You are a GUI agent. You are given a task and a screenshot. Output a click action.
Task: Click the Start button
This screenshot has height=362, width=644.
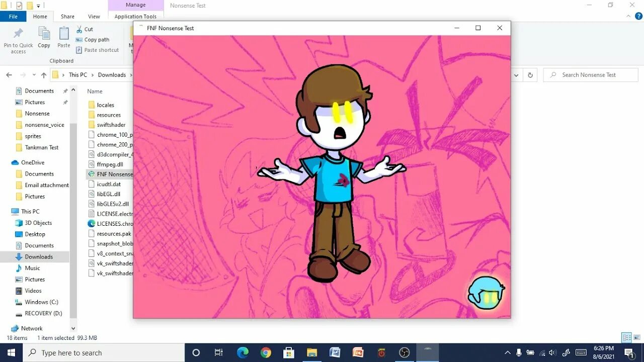coord(11,352)
